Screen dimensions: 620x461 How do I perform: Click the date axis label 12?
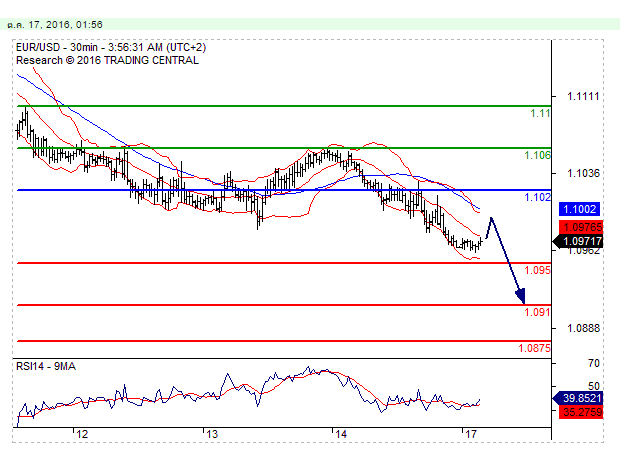(x=82, y=434)
